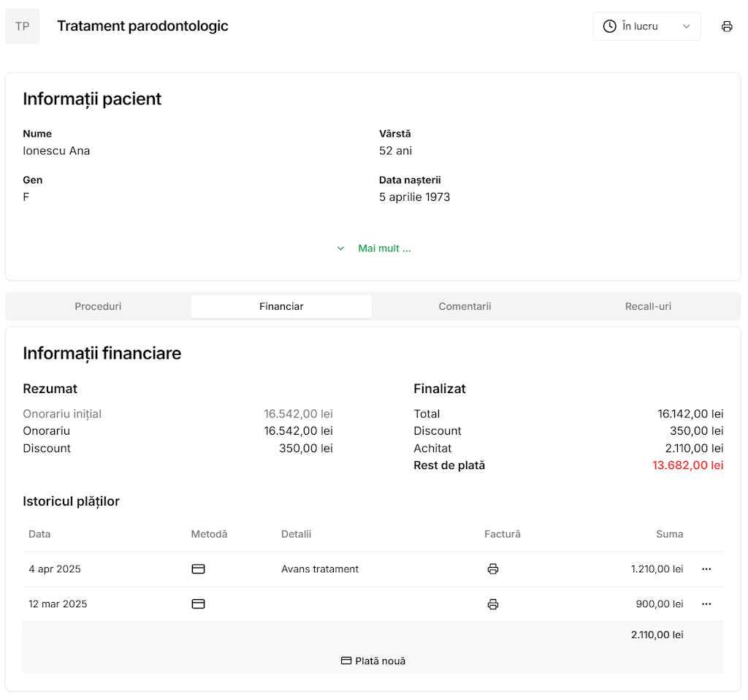Click card method icon for 12 mar 2025
This screenshot has height=700, width=748.
(x=198, y=604)
